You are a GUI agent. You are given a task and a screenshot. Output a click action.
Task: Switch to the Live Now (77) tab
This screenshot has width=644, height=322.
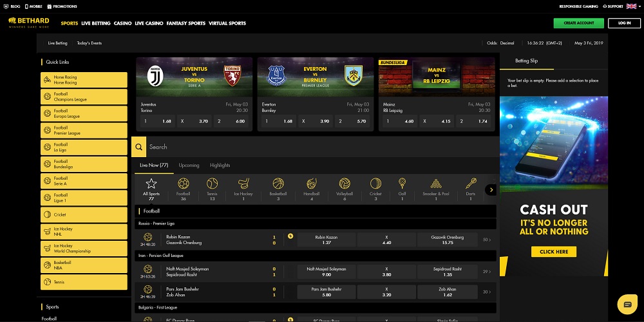154,165
